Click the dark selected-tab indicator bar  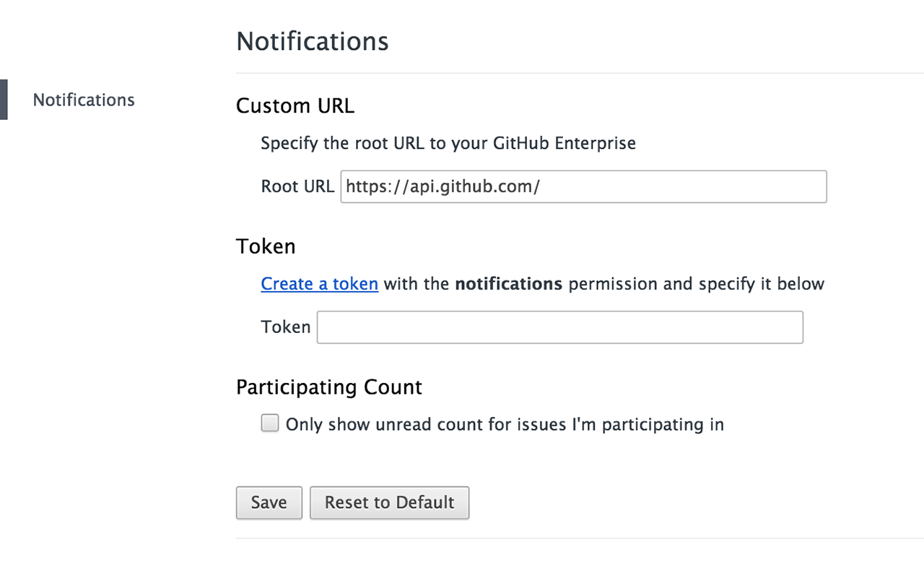[x=4, y=100]
